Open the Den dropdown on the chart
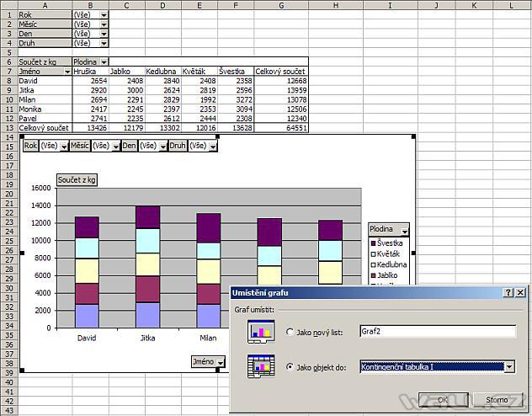Viewport: 532px width, 416px height. coord(163,147)
